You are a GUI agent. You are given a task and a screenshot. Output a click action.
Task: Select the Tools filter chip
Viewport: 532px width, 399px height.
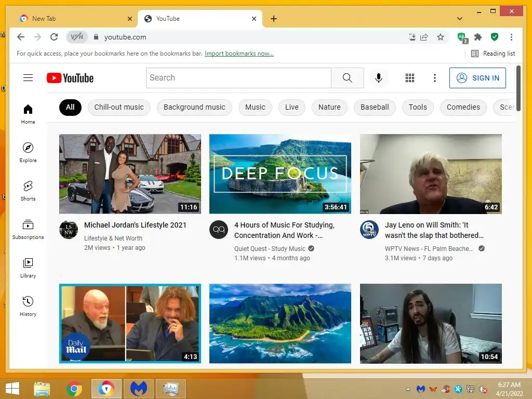click(418, 107)
